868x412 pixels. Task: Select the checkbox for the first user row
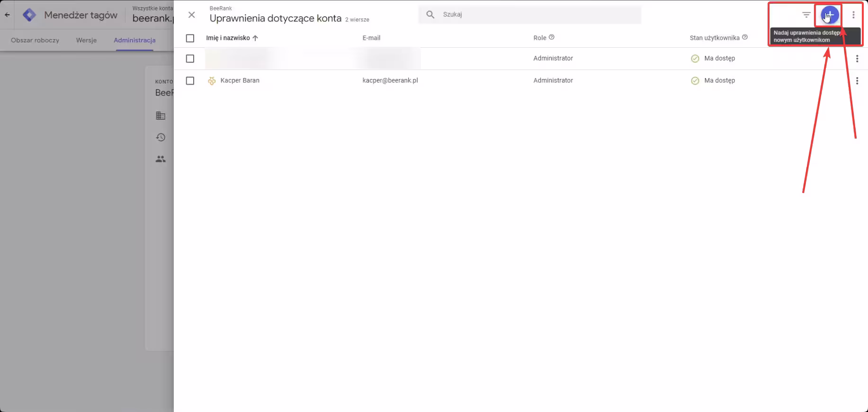click(x=190, y=59)
